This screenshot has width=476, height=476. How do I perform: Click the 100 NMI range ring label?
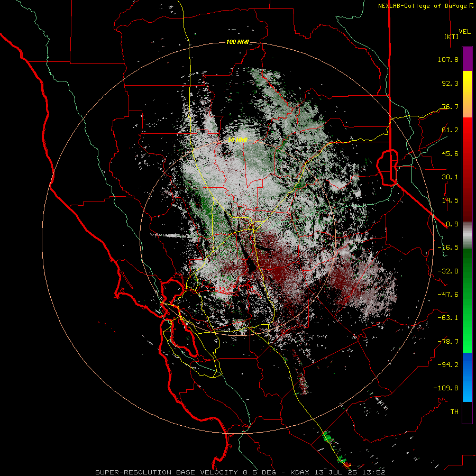coord(237,42)
